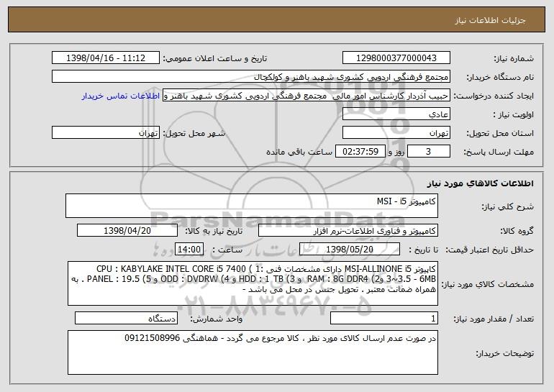The height and width of the screenshot is (392, 554).
Task: Click the unit of measure field دستگاه
Action: pyautogui.click(x=126, y=318)
